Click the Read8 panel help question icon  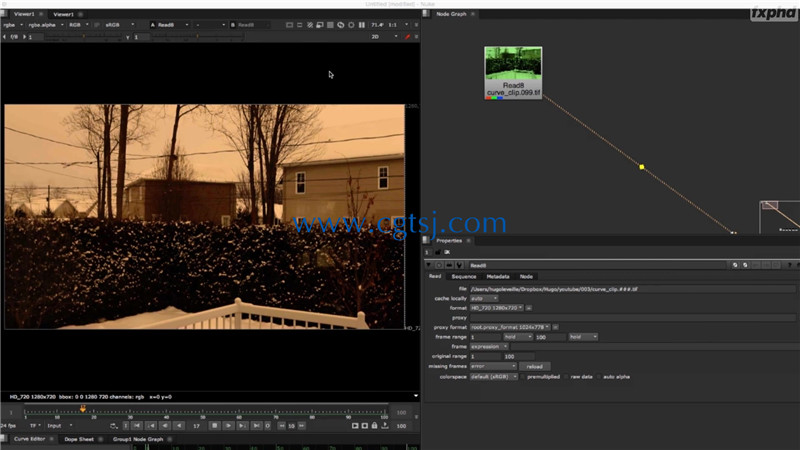(x=789, y=265)
